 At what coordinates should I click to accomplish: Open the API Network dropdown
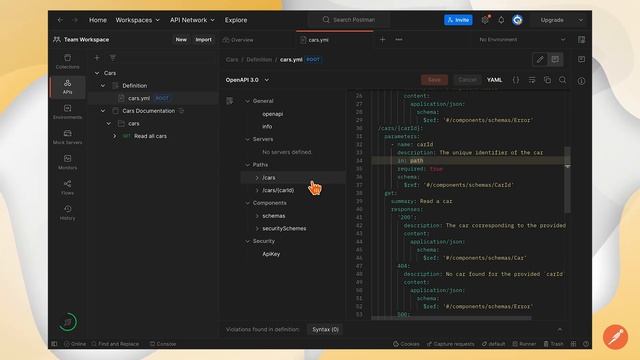[x=192, y=20]
